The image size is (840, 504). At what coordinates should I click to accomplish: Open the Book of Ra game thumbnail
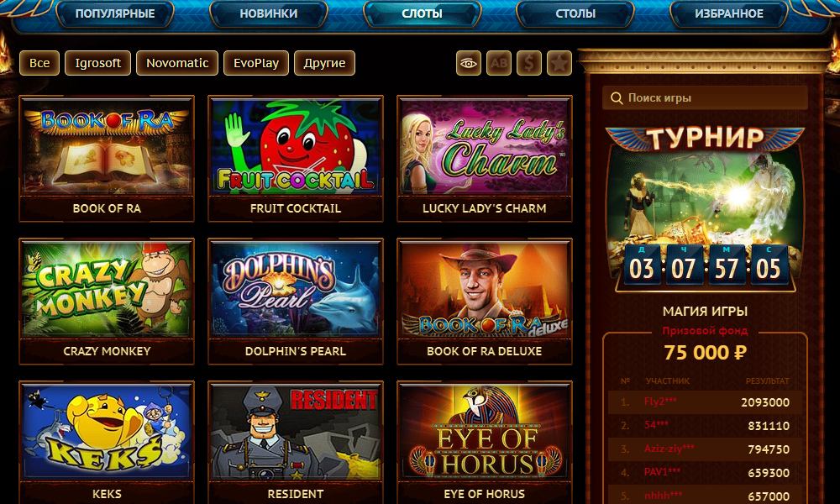click(x=107, y=145)
